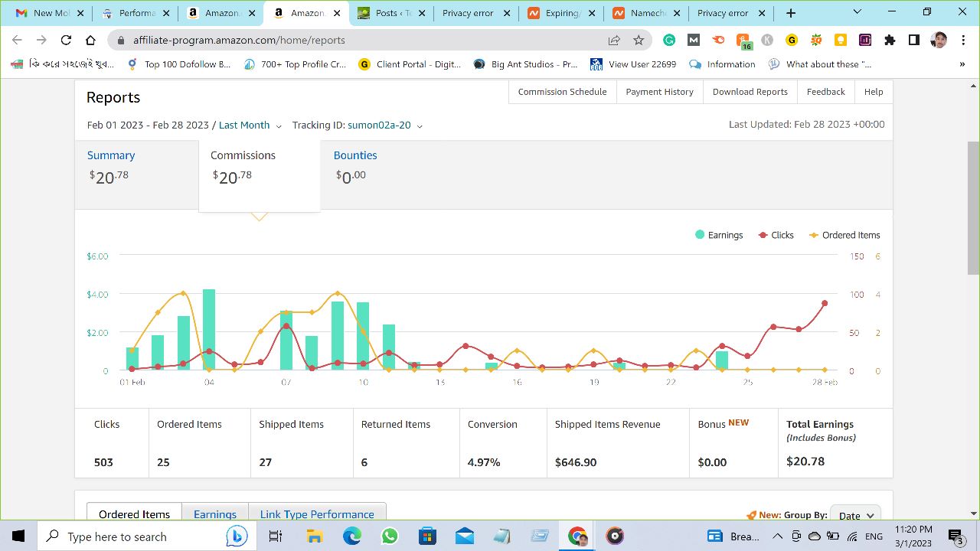This screenshot has height=551, width=980.
Task: Toggle Ordered Items series in legend
Action: pyautogui.click(x=844, y=235)
